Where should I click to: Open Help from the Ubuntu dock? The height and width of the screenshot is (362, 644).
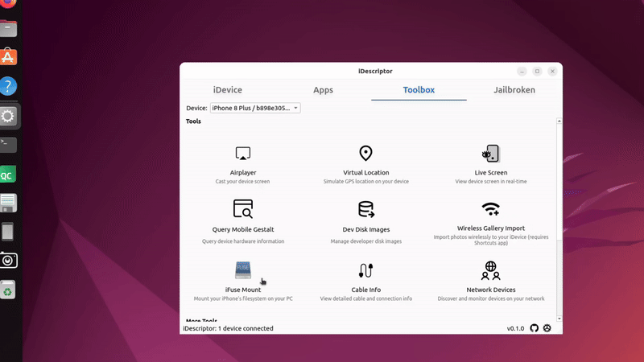coord(8,86)
